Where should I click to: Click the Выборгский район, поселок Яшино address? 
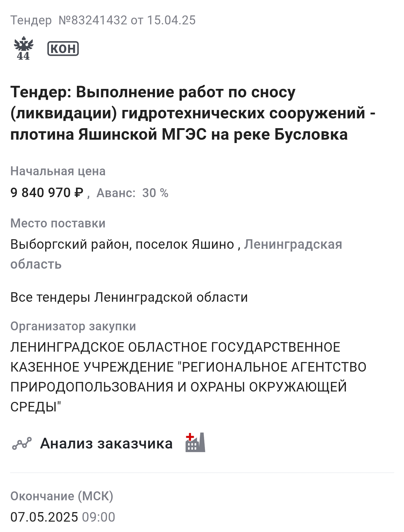click(122, 244)
